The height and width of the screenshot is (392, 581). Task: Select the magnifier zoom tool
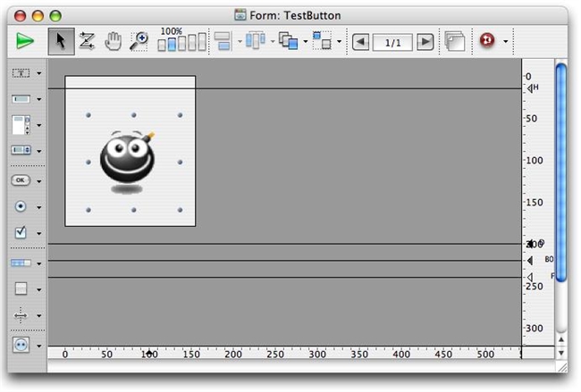(139, 41)
